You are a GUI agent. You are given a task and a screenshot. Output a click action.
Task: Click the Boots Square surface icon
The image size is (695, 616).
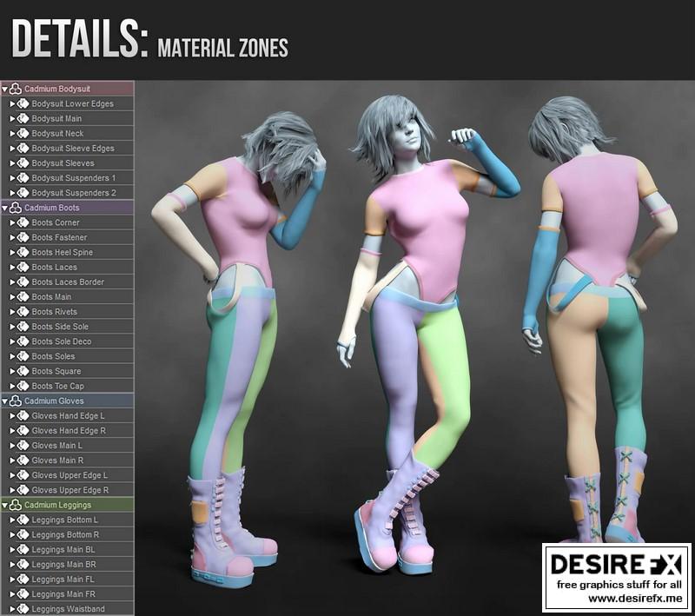point(23,371)
